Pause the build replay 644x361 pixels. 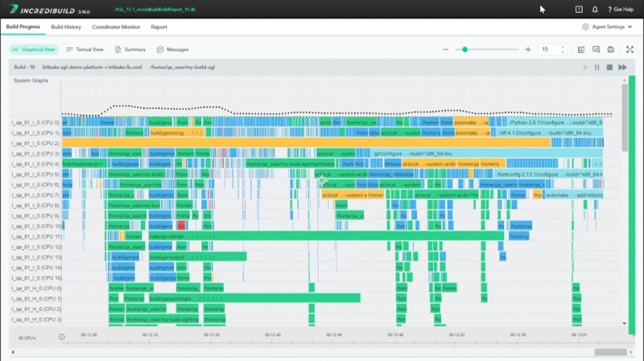597,68
